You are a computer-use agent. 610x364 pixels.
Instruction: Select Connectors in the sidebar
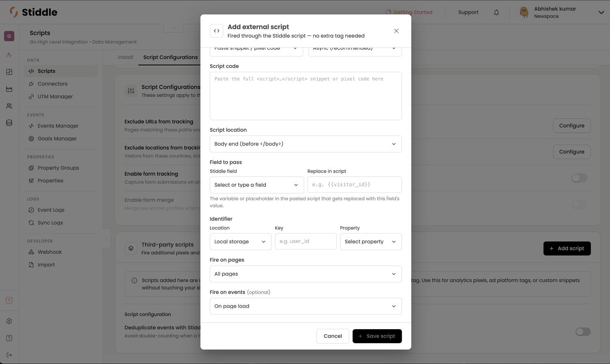tap(61, 84)
